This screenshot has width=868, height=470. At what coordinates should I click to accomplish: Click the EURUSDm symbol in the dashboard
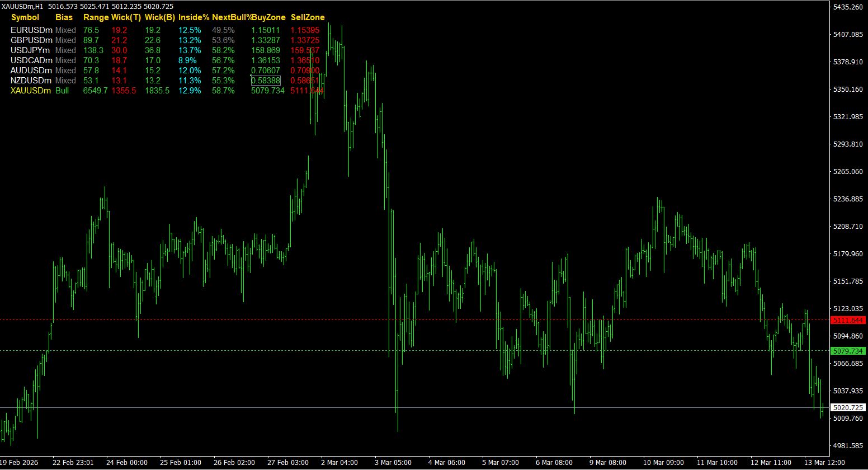(x=31, y=30)
